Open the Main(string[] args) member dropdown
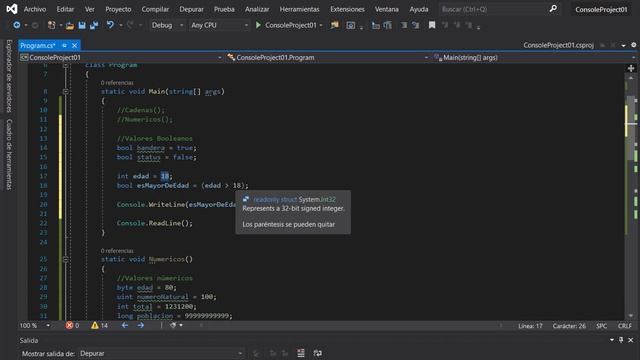This screenshot has width=640, height=360. click(x=534, y=58)
